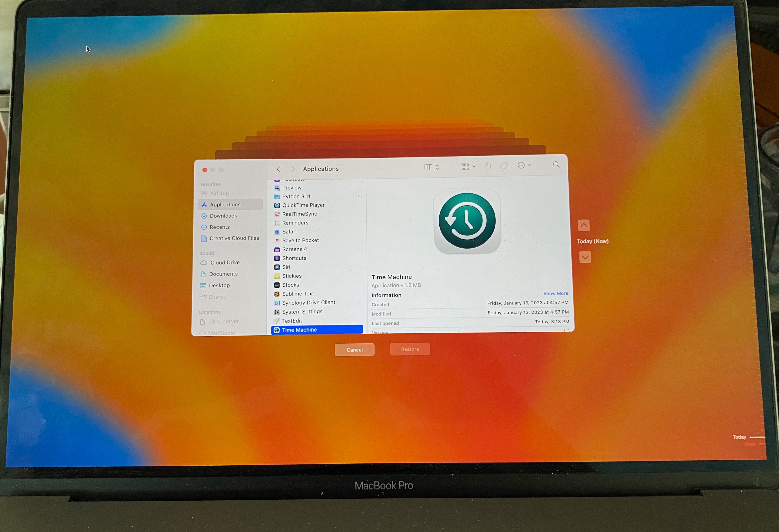Click the Tags icon in toolbar
This screenshot has width=779, height=532.
tap(504, 166)
